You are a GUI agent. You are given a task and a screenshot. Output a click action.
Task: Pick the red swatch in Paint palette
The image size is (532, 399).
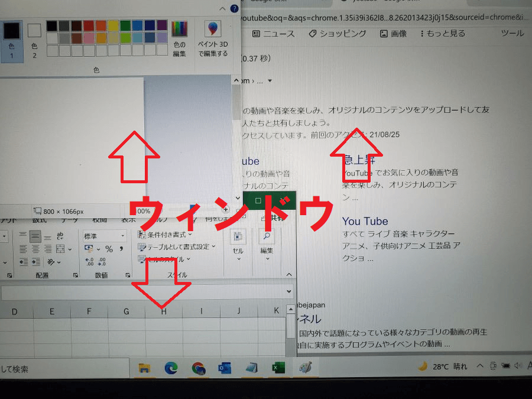[x=89, y=25]
